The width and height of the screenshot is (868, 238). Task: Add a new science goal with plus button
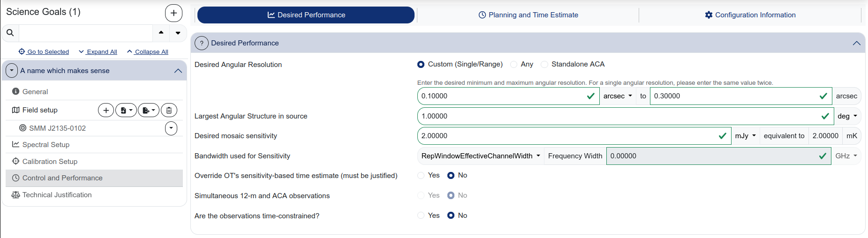click(174, 13)
